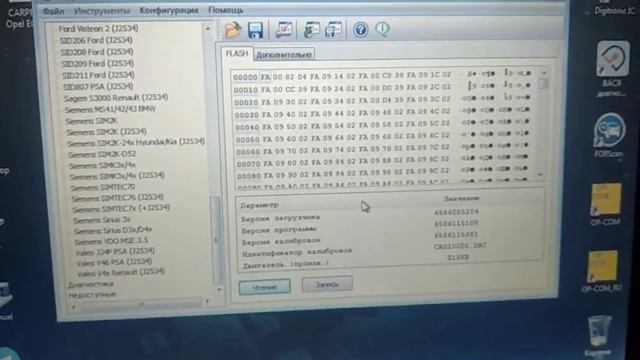Screen dimensions: 640x360
Task: Select Ford Visteon 2 (J2534) in the tree
Action: tap(98, 29)
